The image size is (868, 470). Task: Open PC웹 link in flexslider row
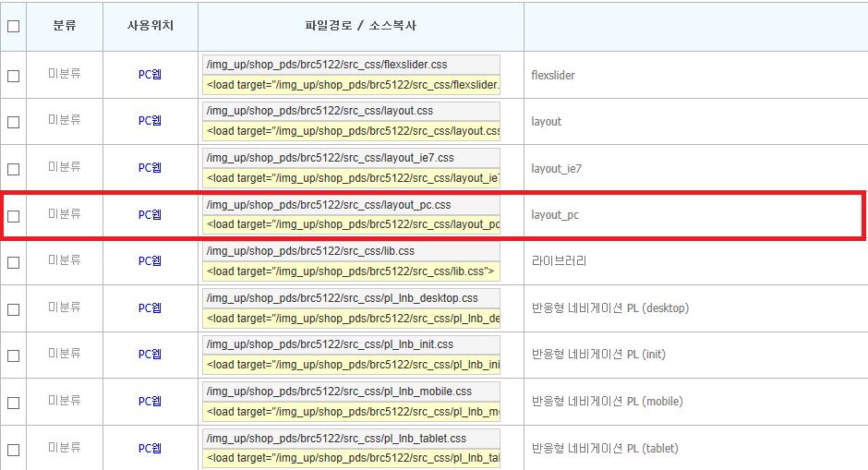[150, 74]
